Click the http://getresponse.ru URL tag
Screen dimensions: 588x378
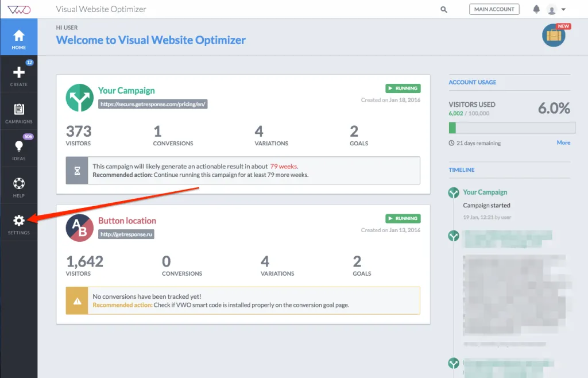tap(126, 234)
